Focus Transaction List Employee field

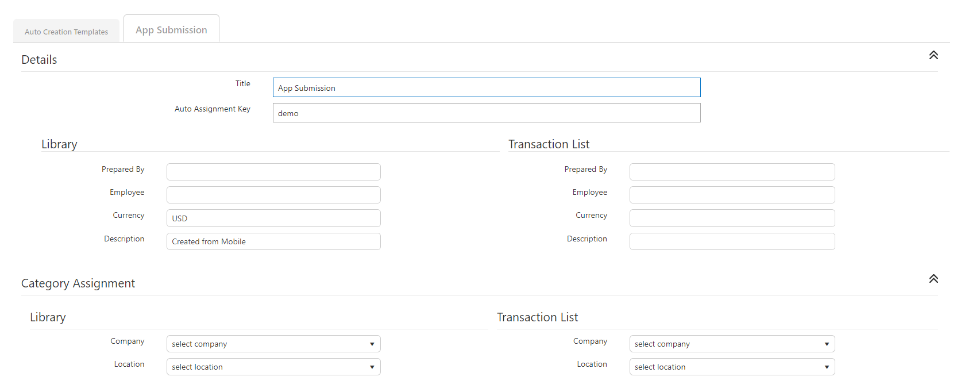click(x=732, y=195)
